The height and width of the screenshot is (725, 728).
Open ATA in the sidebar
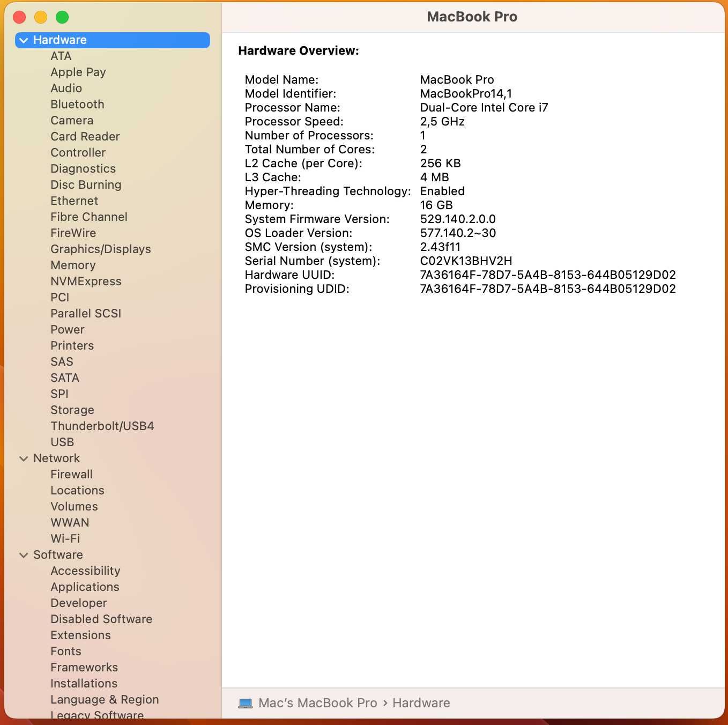pos(61,56)
